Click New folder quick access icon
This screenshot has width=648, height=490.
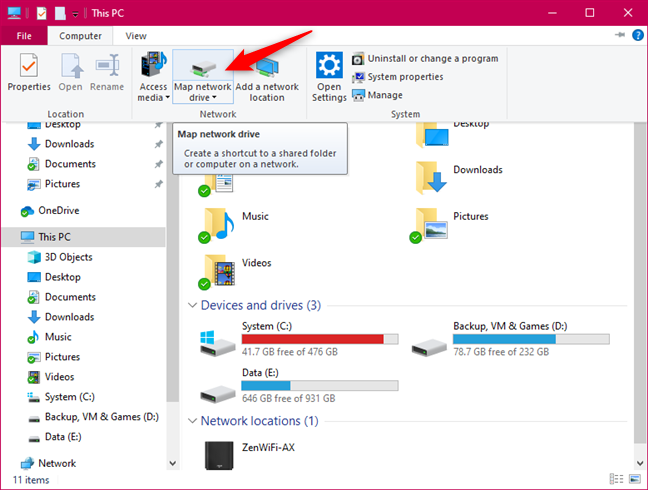click(x=60, y=13)
